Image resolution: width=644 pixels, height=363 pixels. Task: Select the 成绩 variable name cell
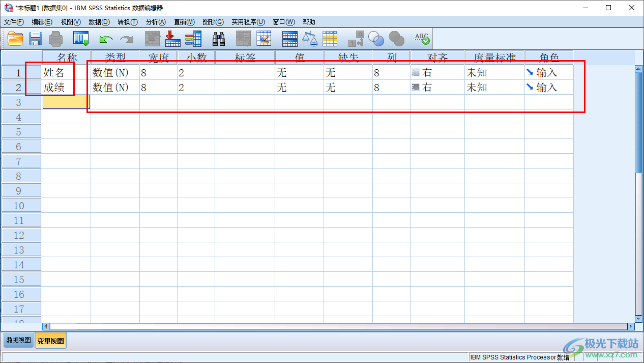click(x=66, y=88)
